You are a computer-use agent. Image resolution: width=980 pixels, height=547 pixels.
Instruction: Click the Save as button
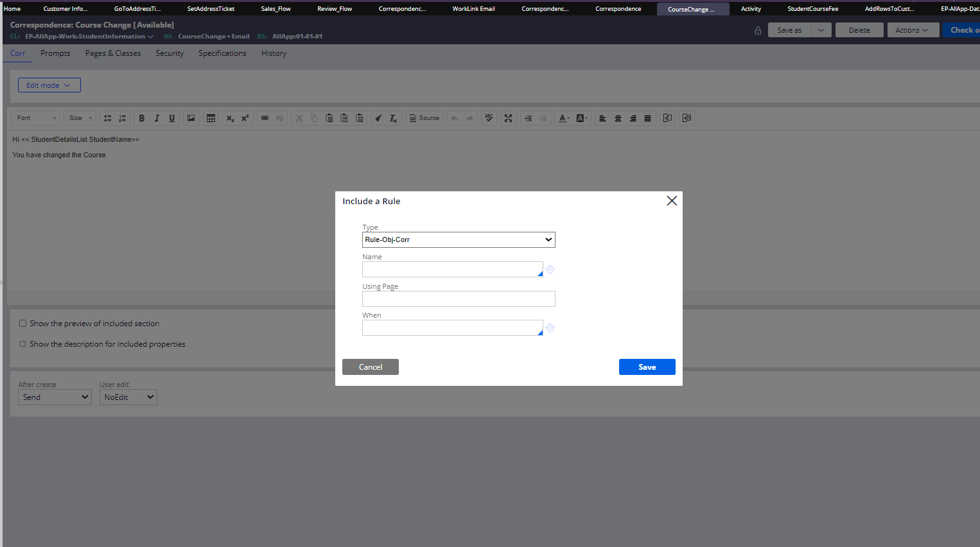(789, 30)
